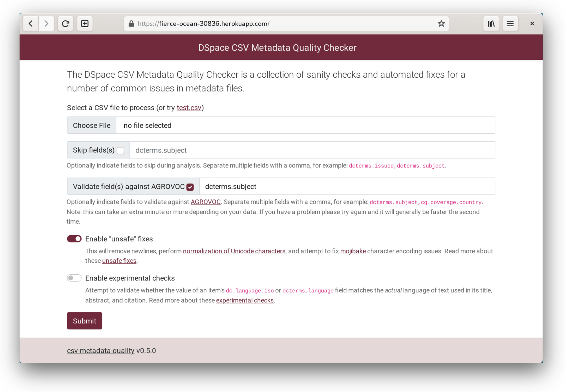
Task: Click the page reload icon
Action: [x=65, y=24]
